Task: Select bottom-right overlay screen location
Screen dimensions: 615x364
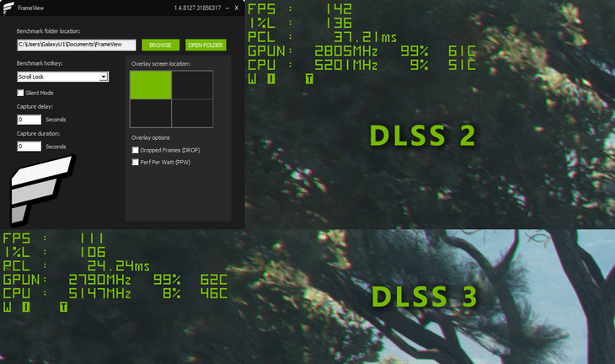Action: click(x=192, y=114)
